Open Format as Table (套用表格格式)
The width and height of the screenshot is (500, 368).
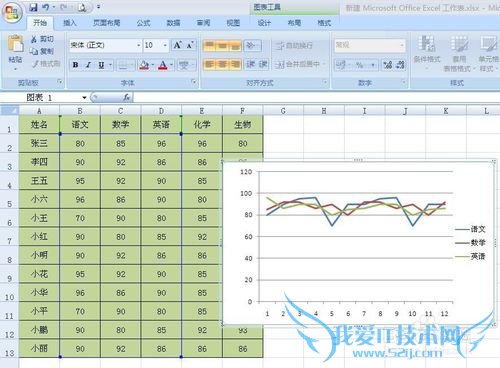tap(459, 53)
